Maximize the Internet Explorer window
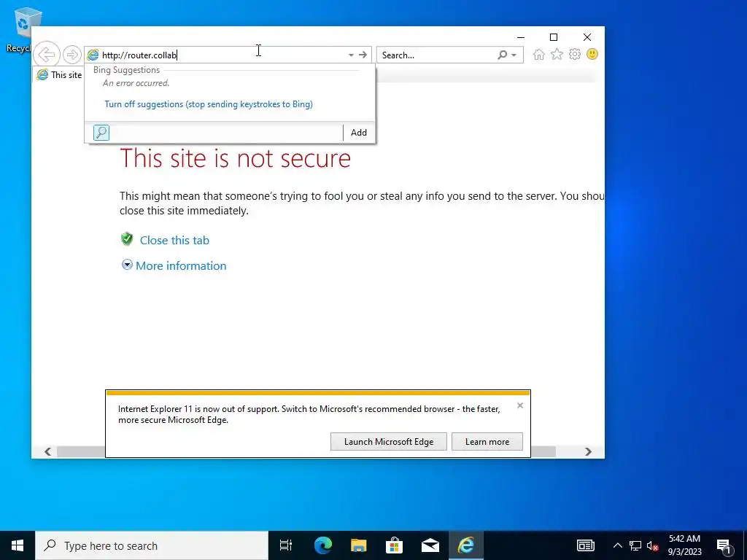Image resolution: width=747 pixels, height=560 pixels. click(554, 37)
